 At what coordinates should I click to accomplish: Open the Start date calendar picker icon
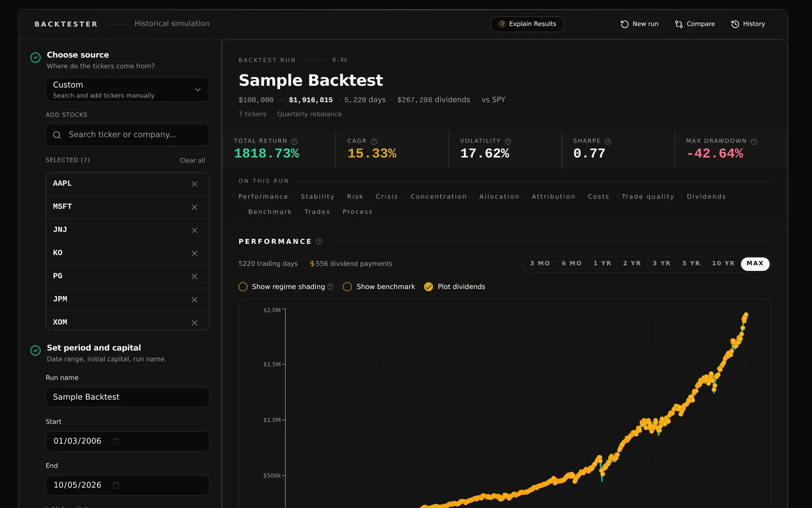click(x=116, y=441)
